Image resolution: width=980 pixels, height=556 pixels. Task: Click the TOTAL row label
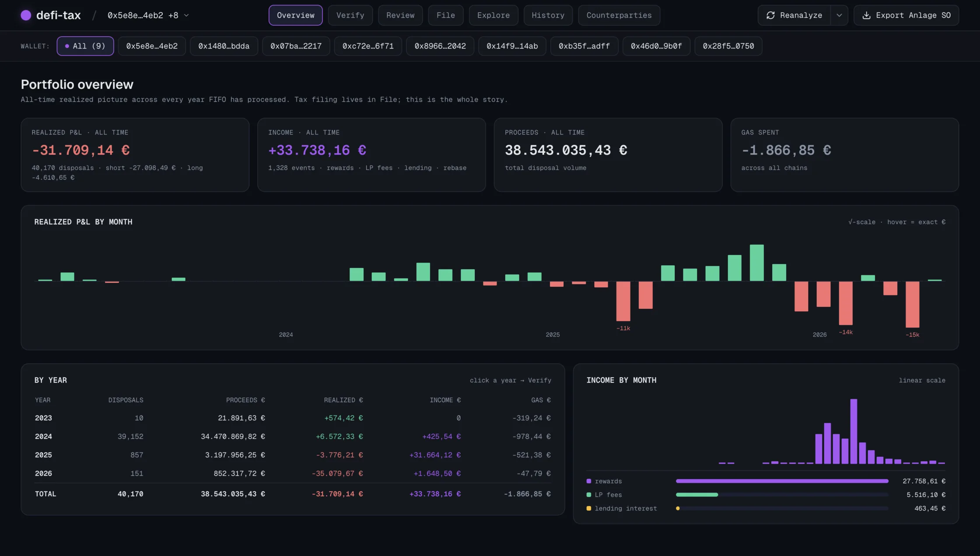45,494
